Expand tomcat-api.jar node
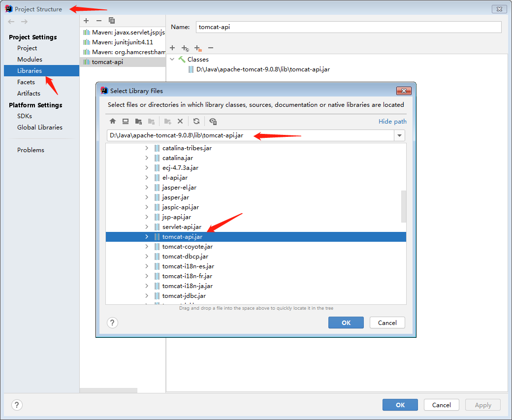This screenshot has height=420, width=512. point(147,237)
